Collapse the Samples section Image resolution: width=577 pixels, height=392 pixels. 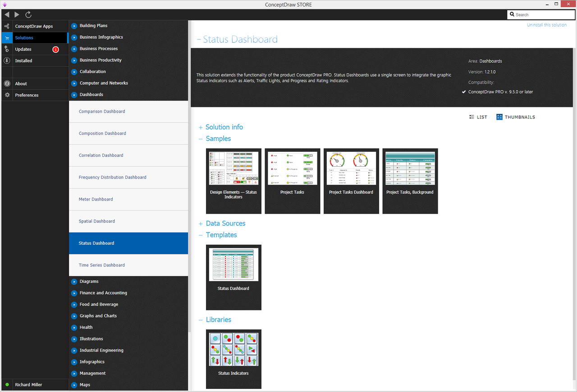201,139
